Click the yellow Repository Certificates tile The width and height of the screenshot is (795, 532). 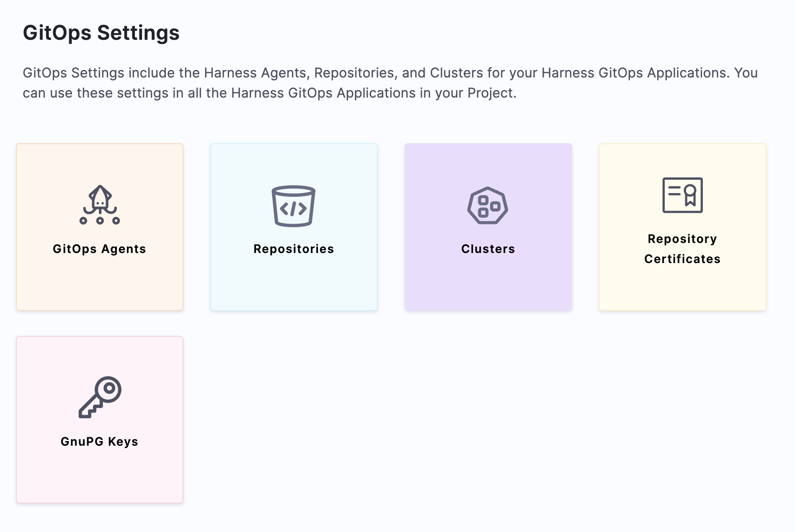[682, 226]
